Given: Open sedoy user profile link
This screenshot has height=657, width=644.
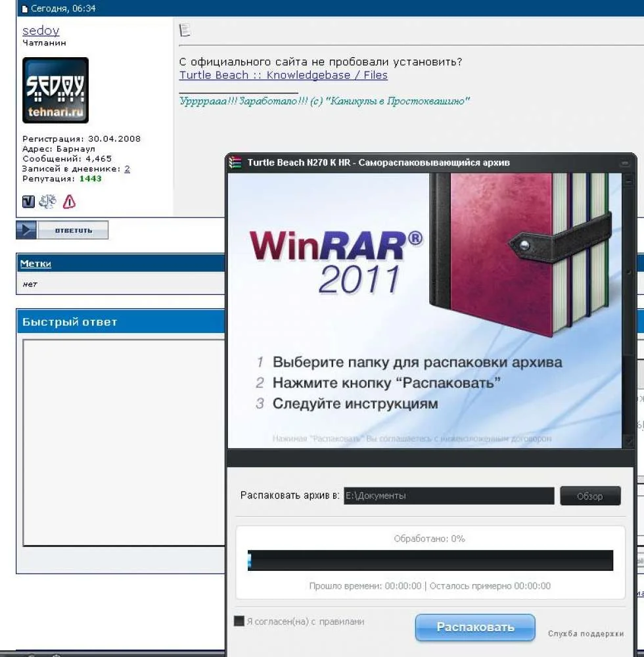Looking at the screenshot, I should click(41, 31).
